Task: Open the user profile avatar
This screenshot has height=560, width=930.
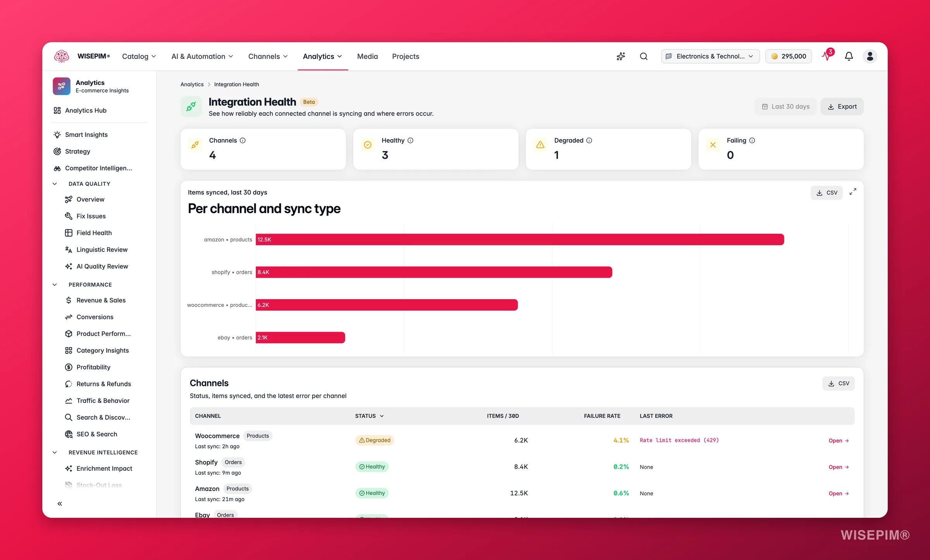Action: click(x=870, y=56)
